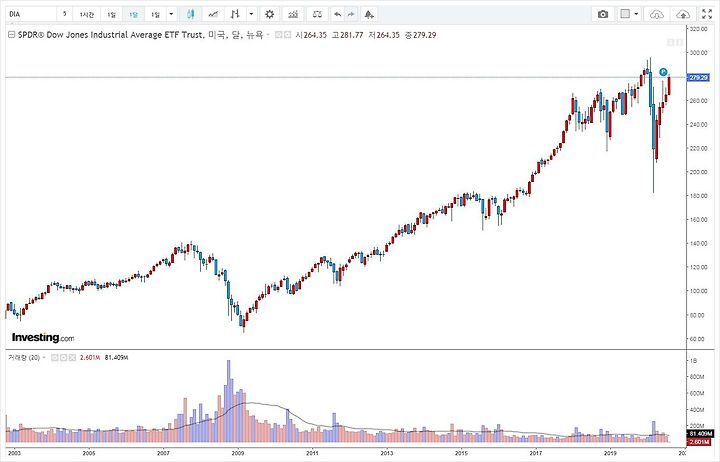This screenshot has height=462, width=720.
Task: Select the candlestick chart type icon
Action: coord(191,14)
